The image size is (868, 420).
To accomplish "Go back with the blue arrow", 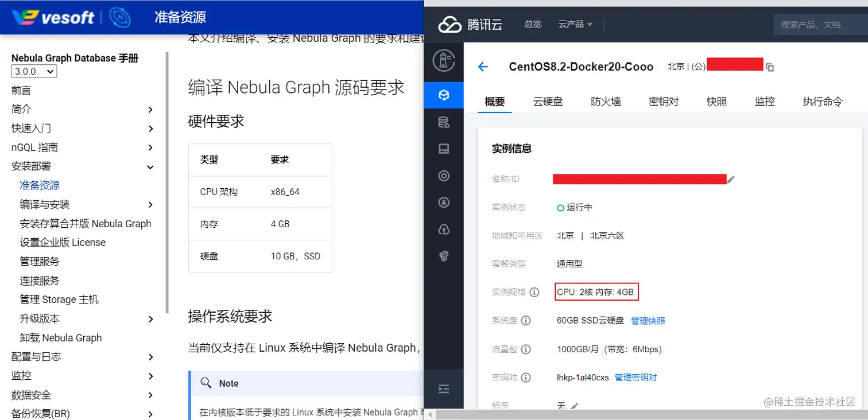I will click(483, 67).
